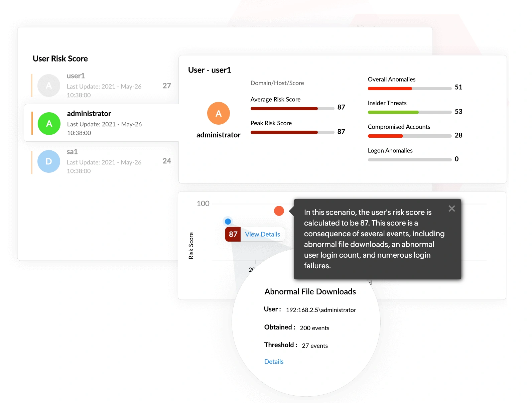Click the 'Domain/Host/Score' label
Viewport: 532px width, 403px height.
tap(277, 83)
